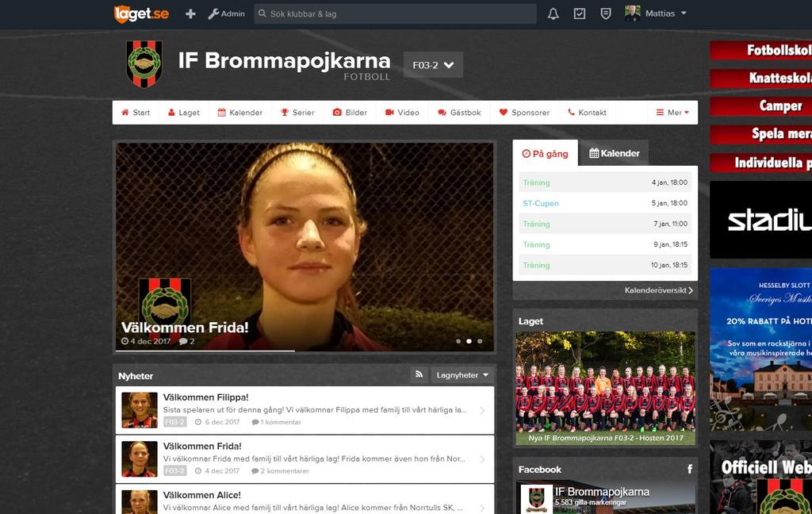This screenshot has width=812, height=514.
Task: Open Mattias user dropdown
Action: (666, 13)
